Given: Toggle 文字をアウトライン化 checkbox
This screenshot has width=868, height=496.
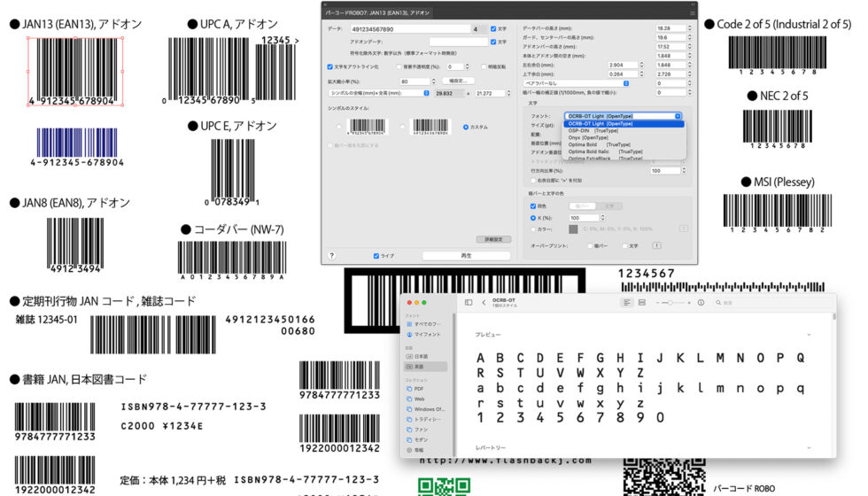Looking at the screenshot, I should tap(329, 67).
